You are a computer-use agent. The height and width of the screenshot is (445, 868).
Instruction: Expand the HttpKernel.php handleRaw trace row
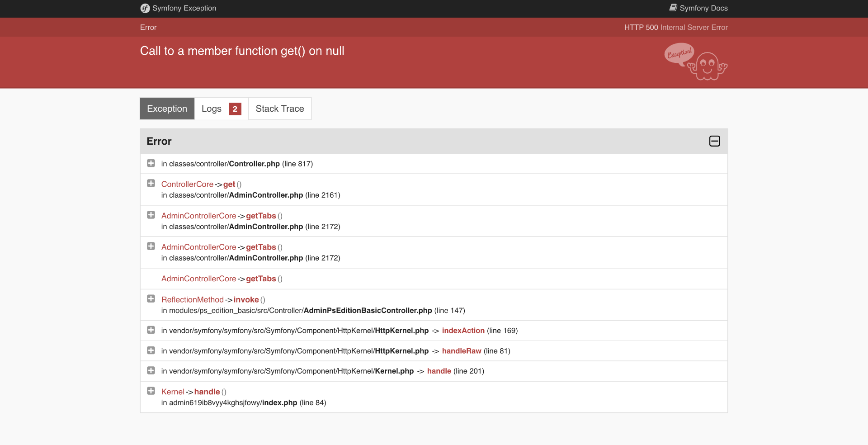[151, 350]
